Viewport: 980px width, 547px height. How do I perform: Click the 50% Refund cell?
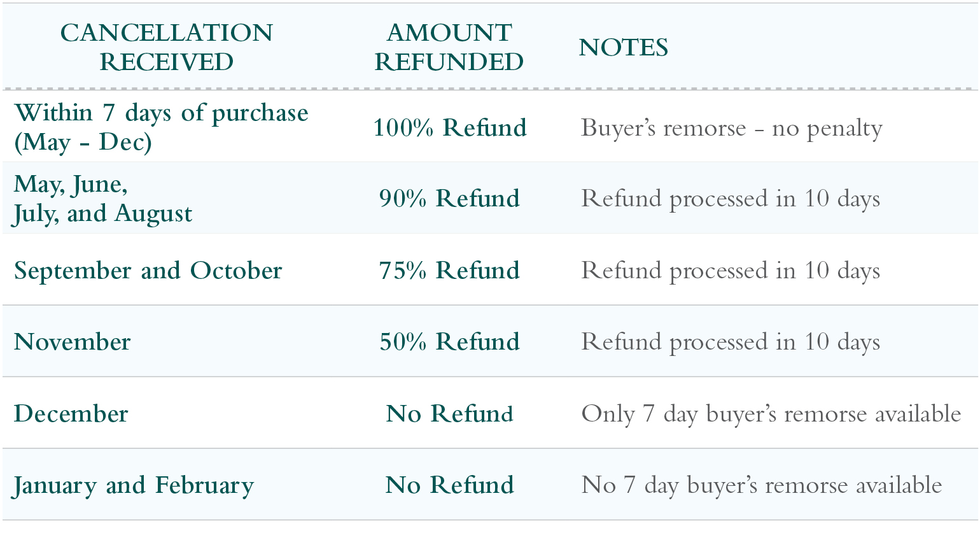pyautogui.click(x=450, y=342)
